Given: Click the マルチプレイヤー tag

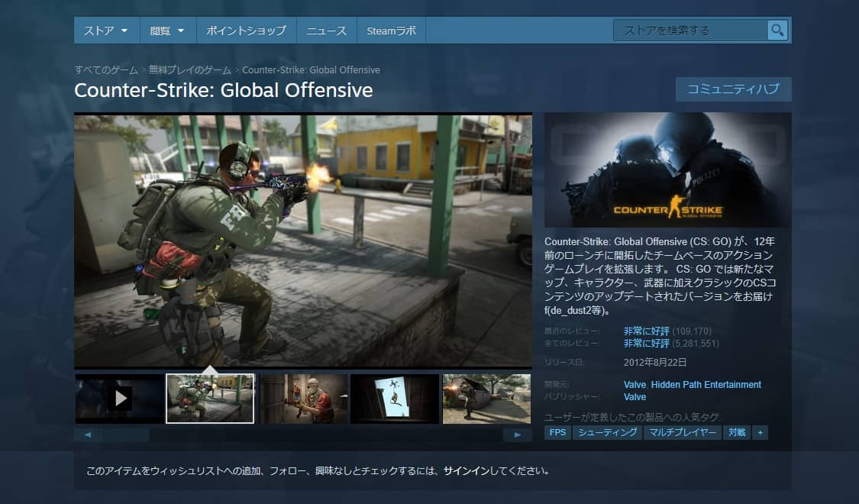Looking at the screenshot, I should point(683,432).
